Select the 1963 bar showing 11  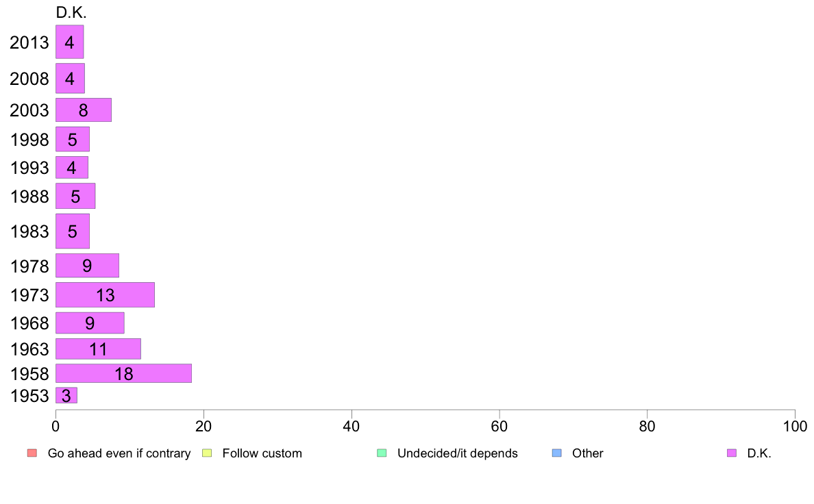pyautogui.click(x=98, y=349)
